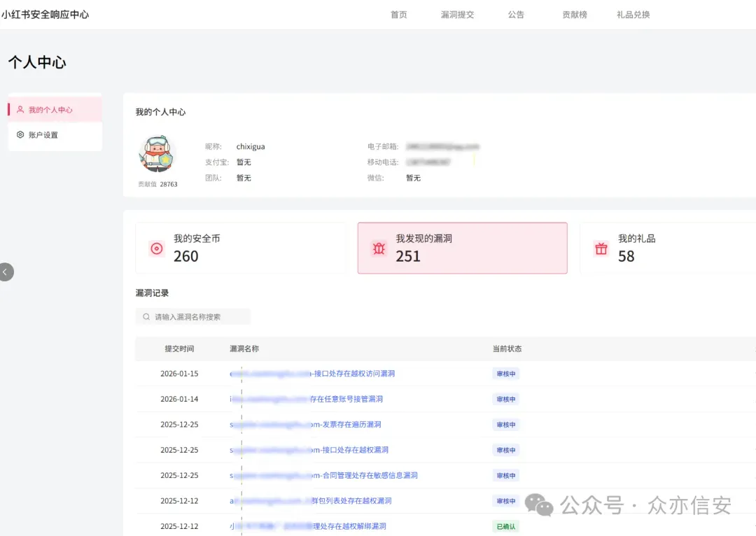Click the nickname value chixigua
Viewport: 756px width, 536px height.
[250, 146]
